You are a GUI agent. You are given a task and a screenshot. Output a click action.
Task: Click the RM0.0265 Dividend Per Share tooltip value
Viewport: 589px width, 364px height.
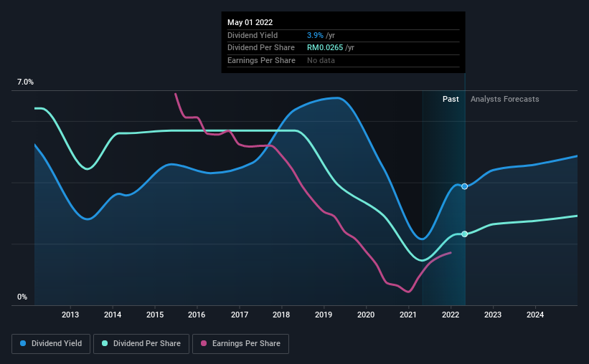(325, 48)
